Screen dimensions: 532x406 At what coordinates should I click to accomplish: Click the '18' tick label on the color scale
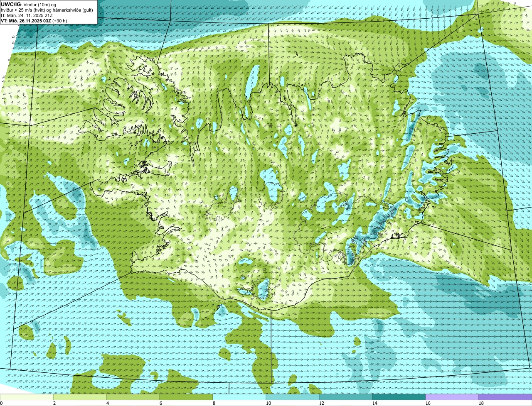click(x=481, y=403)
